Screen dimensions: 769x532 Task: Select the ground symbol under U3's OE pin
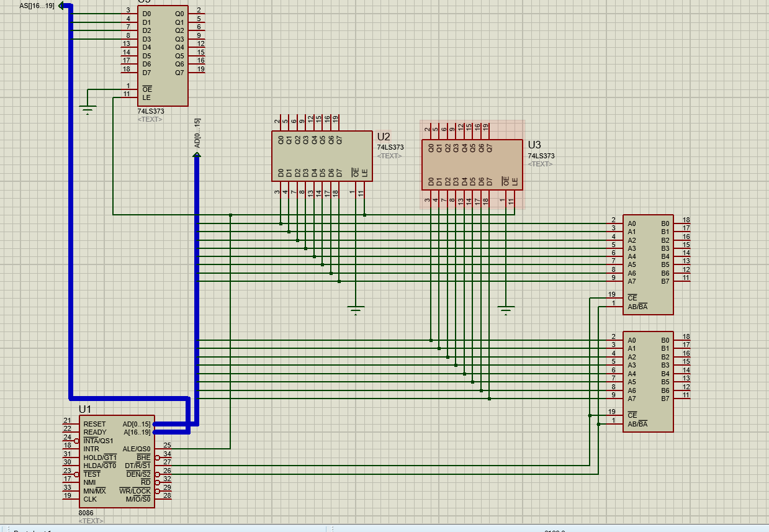(506, 310)
